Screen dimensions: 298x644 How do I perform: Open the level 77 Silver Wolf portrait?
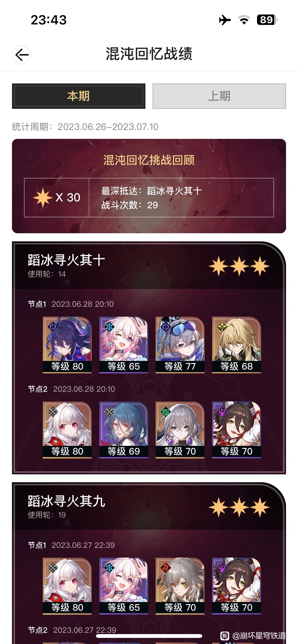[x=180, y=345]
